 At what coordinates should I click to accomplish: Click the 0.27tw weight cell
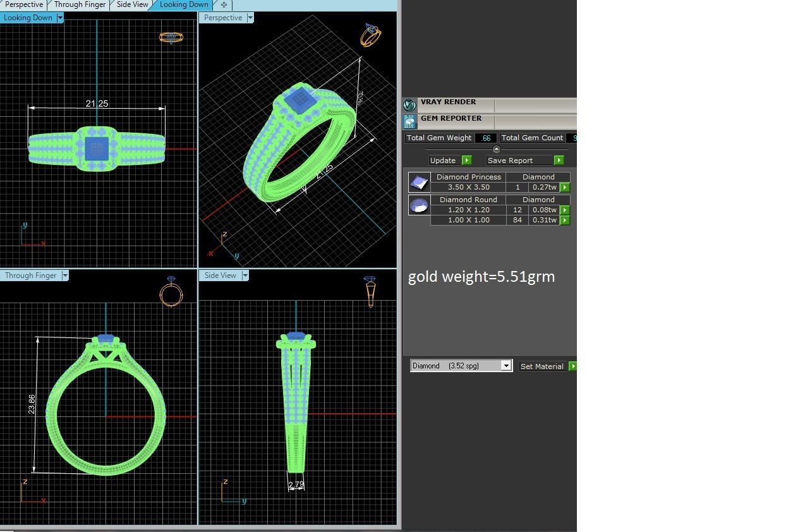click(544, 187)
